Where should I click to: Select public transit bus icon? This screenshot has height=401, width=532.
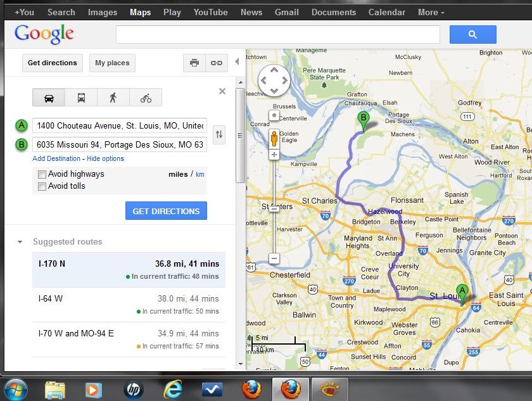tap(81, 98)
